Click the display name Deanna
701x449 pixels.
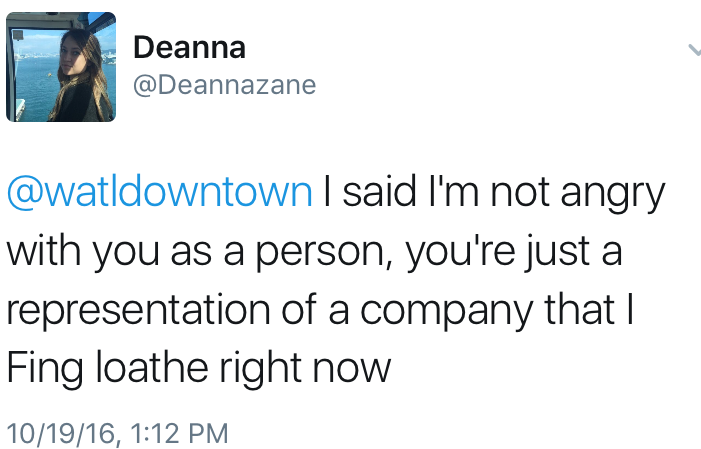coord(188,46)
